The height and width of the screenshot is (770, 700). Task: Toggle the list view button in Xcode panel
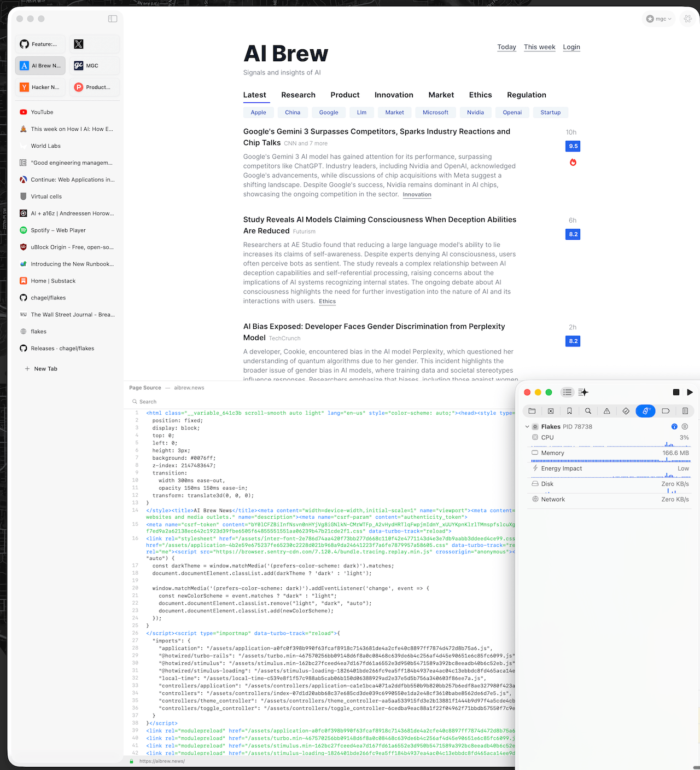tap(567, 392)
